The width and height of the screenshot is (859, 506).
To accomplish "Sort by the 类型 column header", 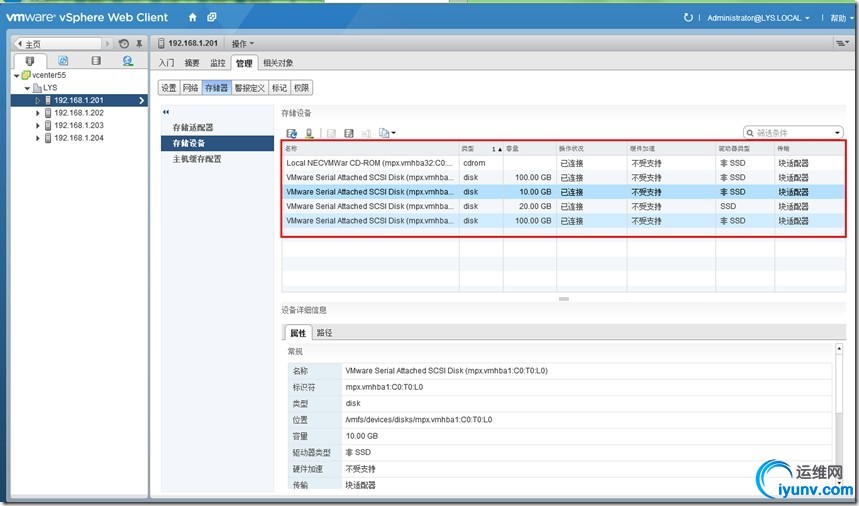I will [x=481, y=148].
